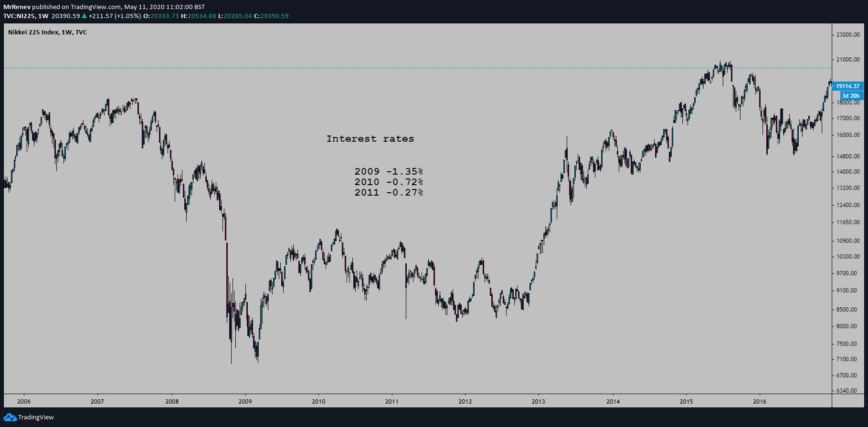868x427 pixels.
Task: Click the 17000.00 price scale label
Action: coord(848,118)
